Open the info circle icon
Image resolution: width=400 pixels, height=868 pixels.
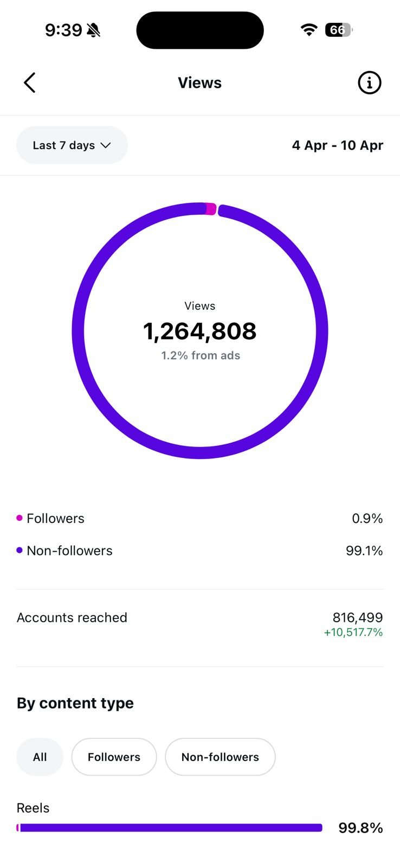pos(370,83)
